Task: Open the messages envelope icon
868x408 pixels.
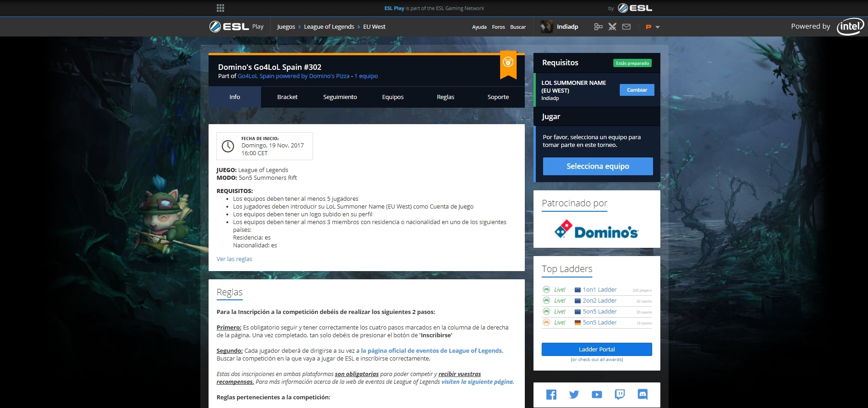Action: 626,27
